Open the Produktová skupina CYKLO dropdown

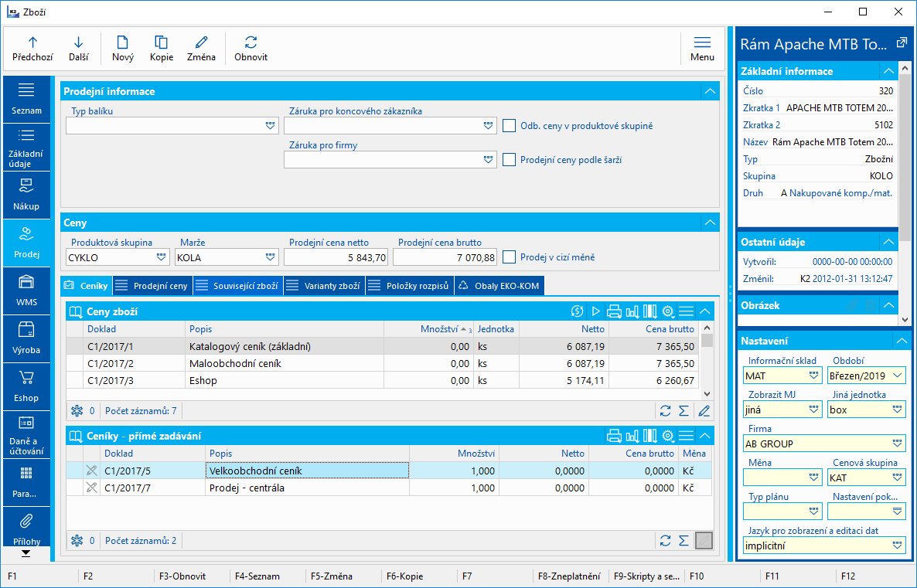pyautogui.click(x=162, y=257)
